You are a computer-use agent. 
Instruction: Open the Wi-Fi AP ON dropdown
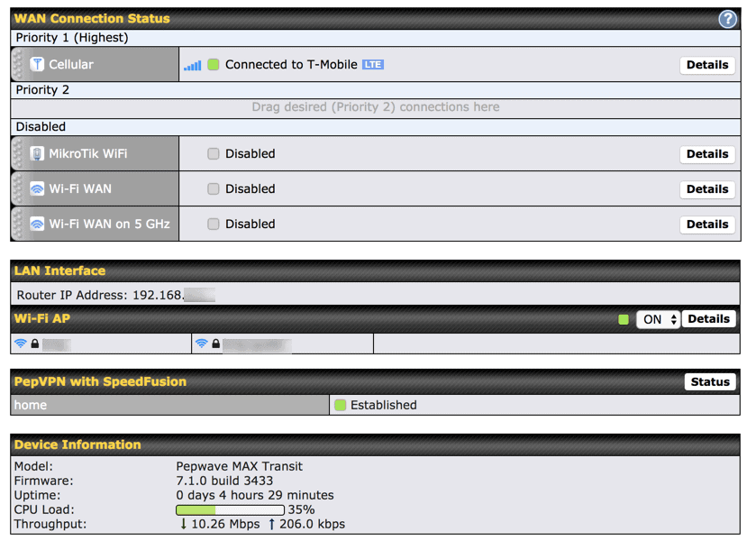tap(658, 319)
